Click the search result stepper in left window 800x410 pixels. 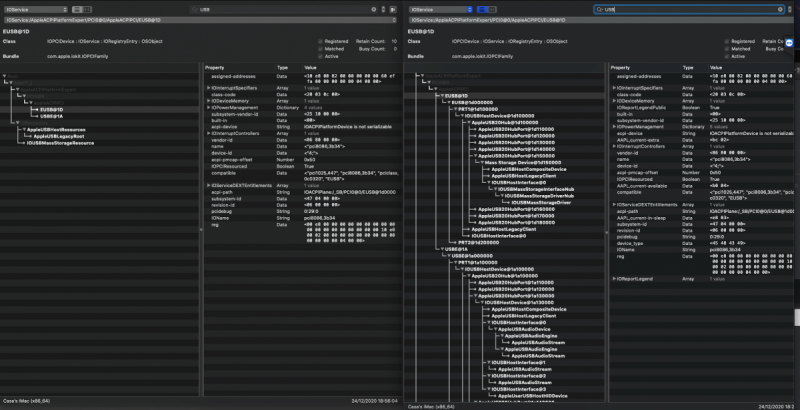[383, 9]
